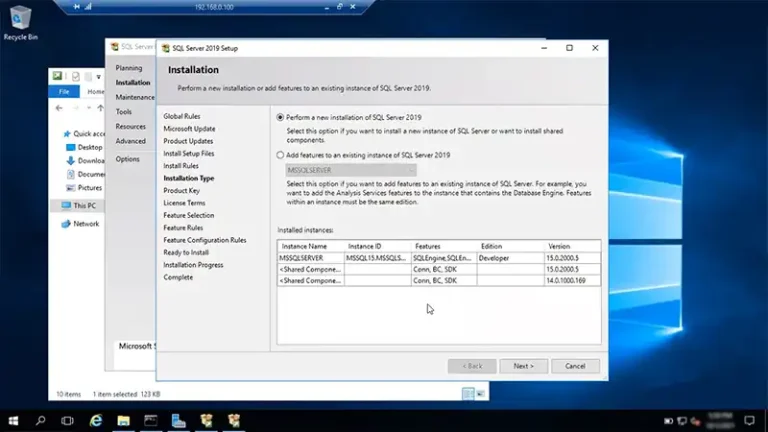This screenshot has height=432, width=768.
Task: Click the SQL Server Installation Center title icon
Action: [115, 47]
